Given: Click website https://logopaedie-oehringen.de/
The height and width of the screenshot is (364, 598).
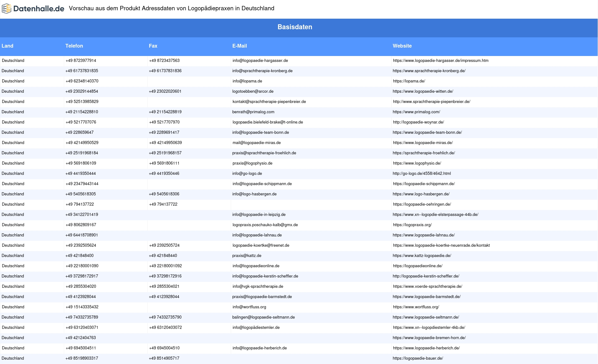Looking at the screenshot, I should click(422, 204).
